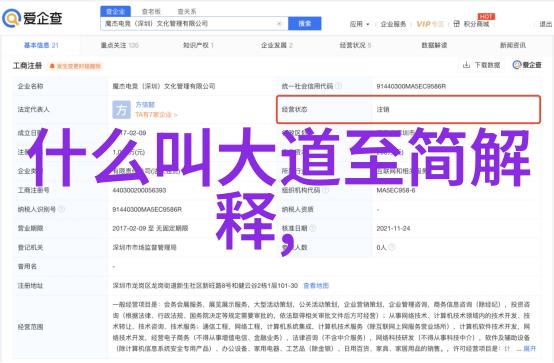The height and width of the screenshot is (363, 554).
Task: Click the taxpayer ID 91440300MA5EC9586R in 纳税人识别号 row
Action: [x=147, y=209]
